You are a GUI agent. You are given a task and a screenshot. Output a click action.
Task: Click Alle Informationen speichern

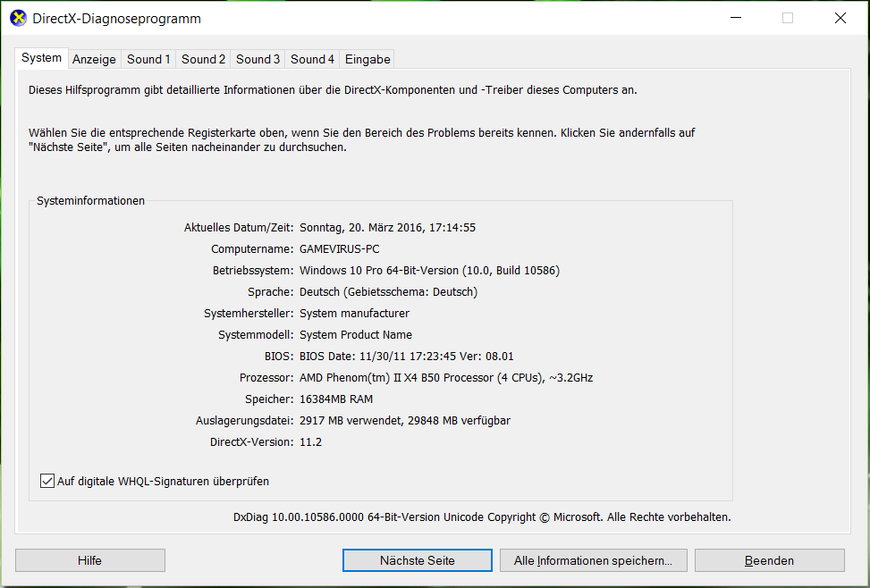(x=593, y=560)
